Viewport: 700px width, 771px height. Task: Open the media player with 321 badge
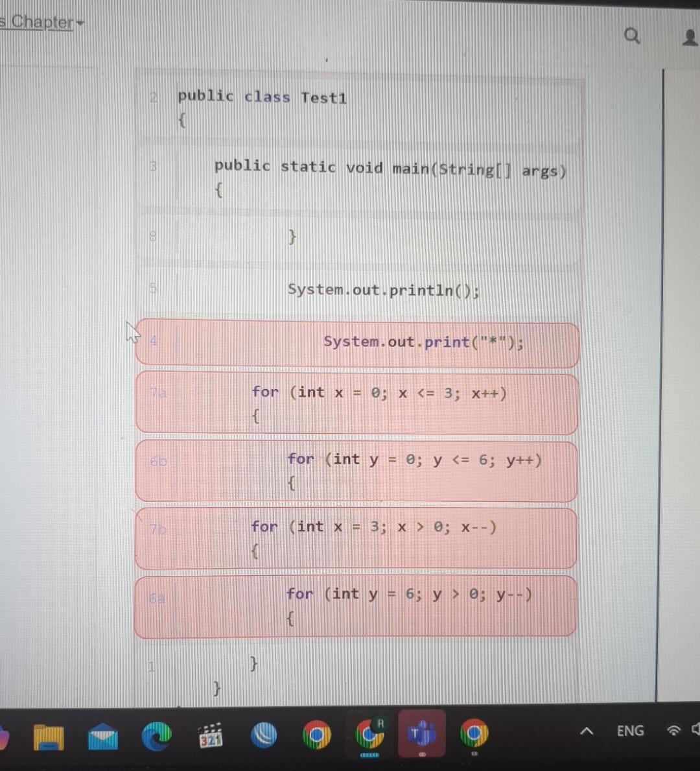211,734
